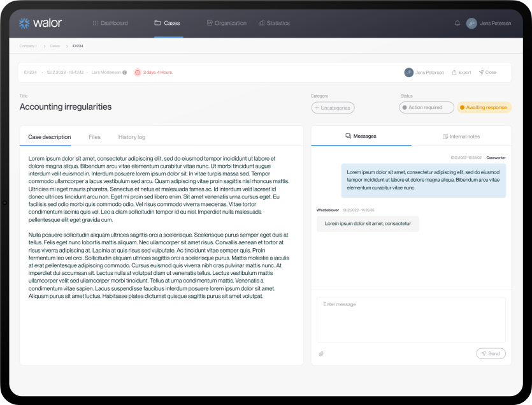Click the assignee avatar beside Export
The width and height of the screenshot is (532, 405).
[x=409, y=72]
